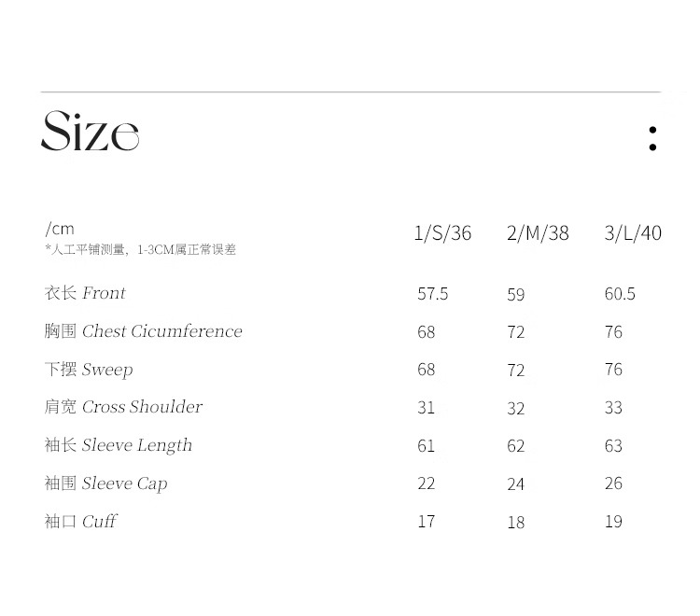Click the 下摆 Sweep row label

point(89,370)
